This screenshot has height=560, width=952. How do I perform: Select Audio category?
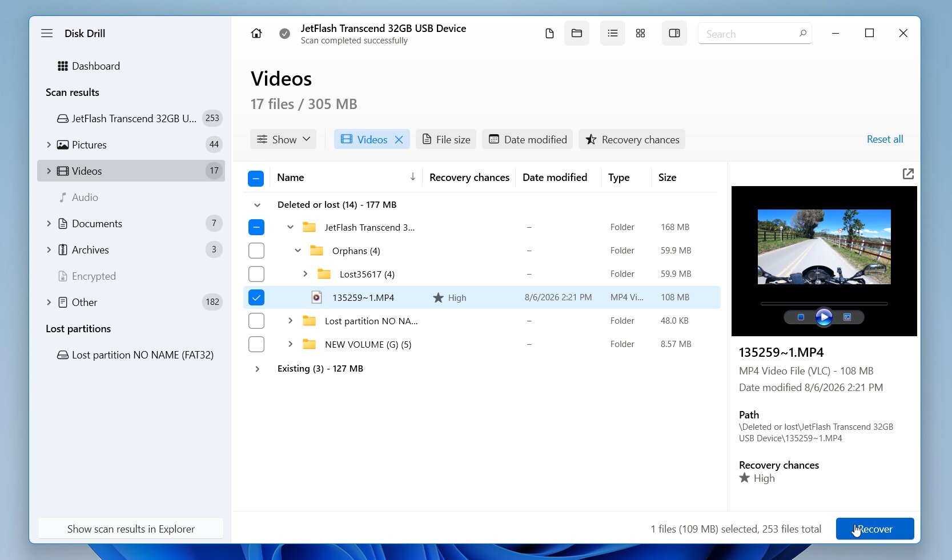(131, 197)
